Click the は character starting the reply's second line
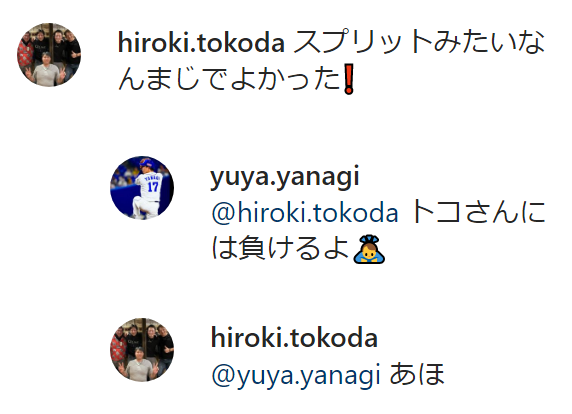The width and height of the screenshot is (572, 414). (x=224, y=249)
